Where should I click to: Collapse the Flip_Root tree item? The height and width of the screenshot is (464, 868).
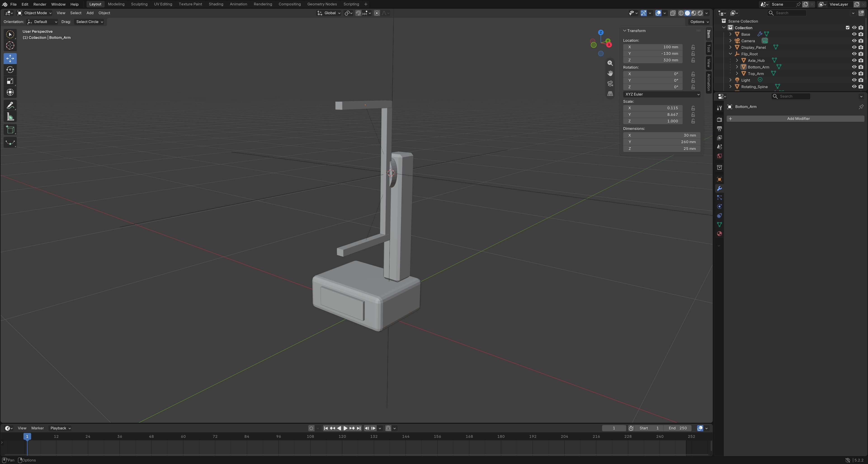[731, 54]
